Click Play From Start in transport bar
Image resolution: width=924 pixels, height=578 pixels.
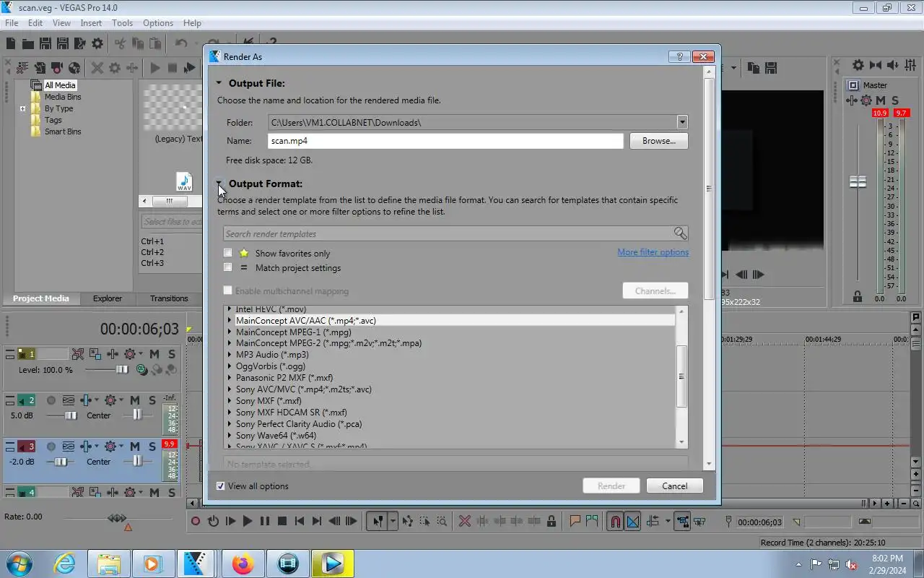coord(230,521)
